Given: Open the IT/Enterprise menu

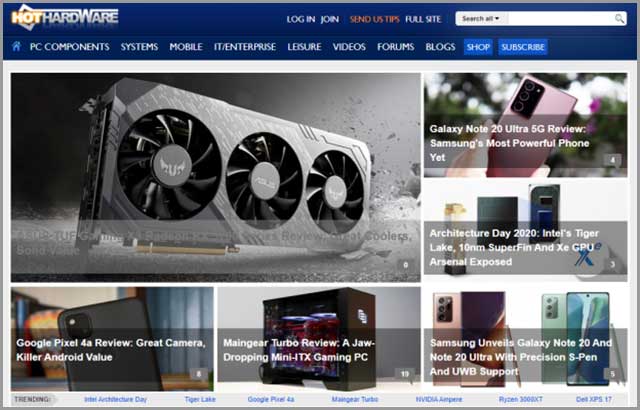Looking at the screenshot, I should pos(245,47).
